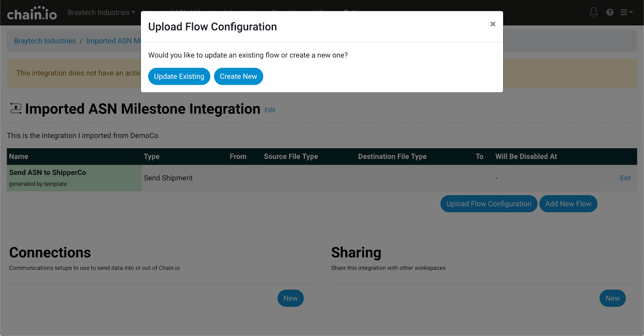Click the integration icon beside the title

click(x=16, y=109)
